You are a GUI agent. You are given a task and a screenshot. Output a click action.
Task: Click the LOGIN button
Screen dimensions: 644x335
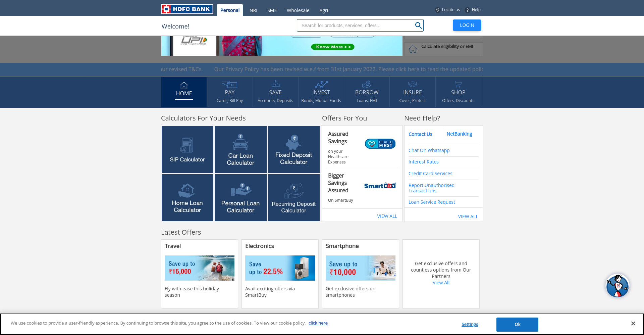coord(467,25)
